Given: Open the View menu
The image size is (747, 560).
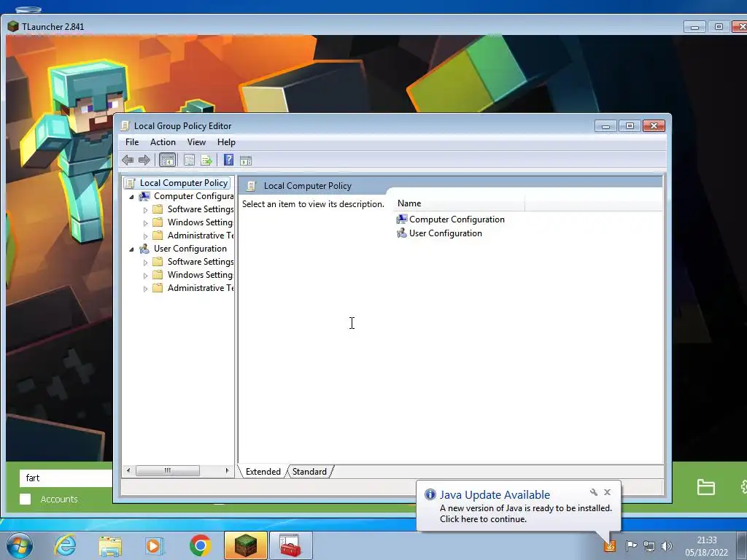Looking at the screenshot, I should click(x=196, y=142).
